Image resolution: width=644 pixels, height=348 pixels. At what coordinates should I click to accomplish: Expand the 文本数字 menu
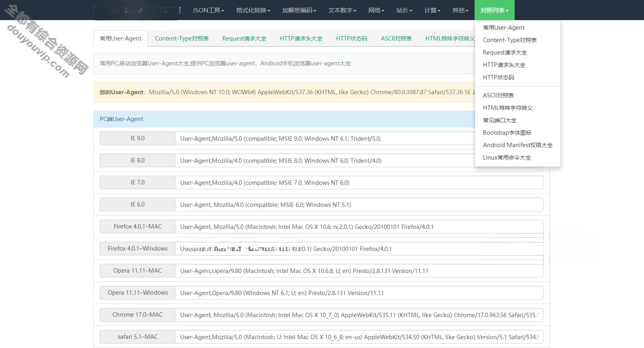342,10
